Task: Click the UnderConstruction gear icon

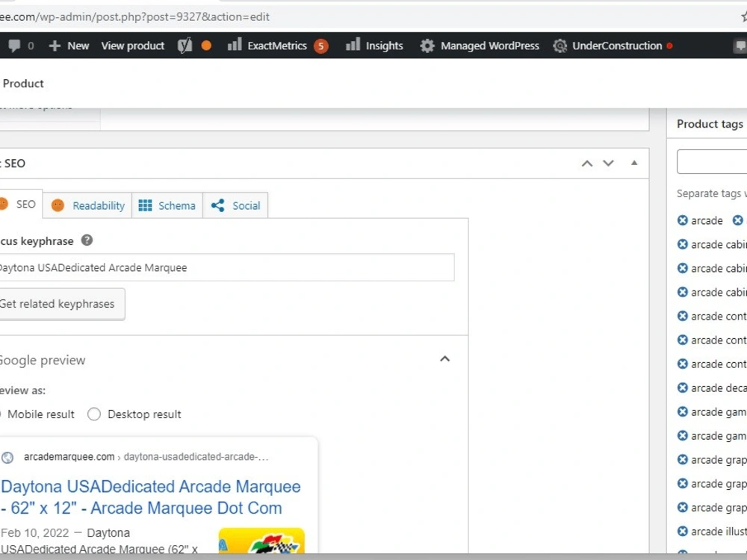Action: 560,46
